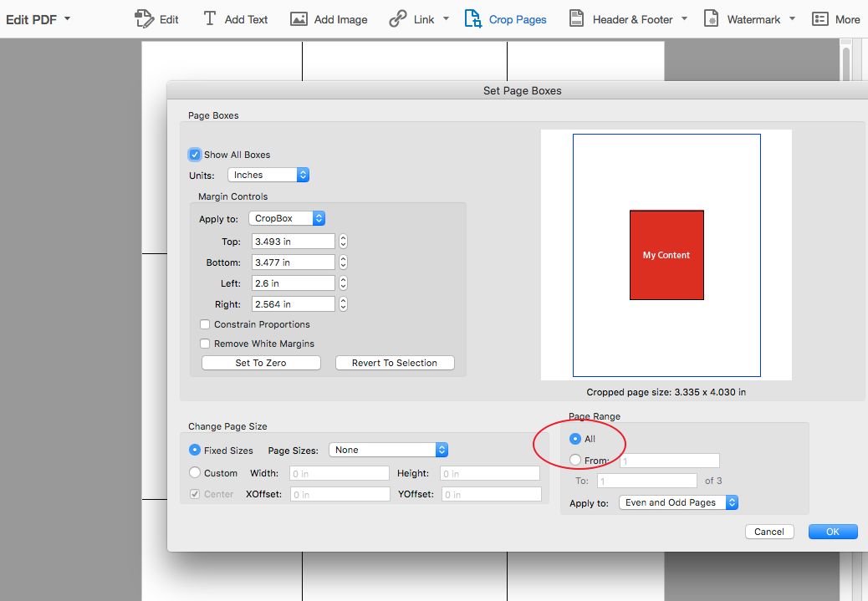Adjust the Top margin stepper
The image size is (868, 601).
tap(343, 242)
